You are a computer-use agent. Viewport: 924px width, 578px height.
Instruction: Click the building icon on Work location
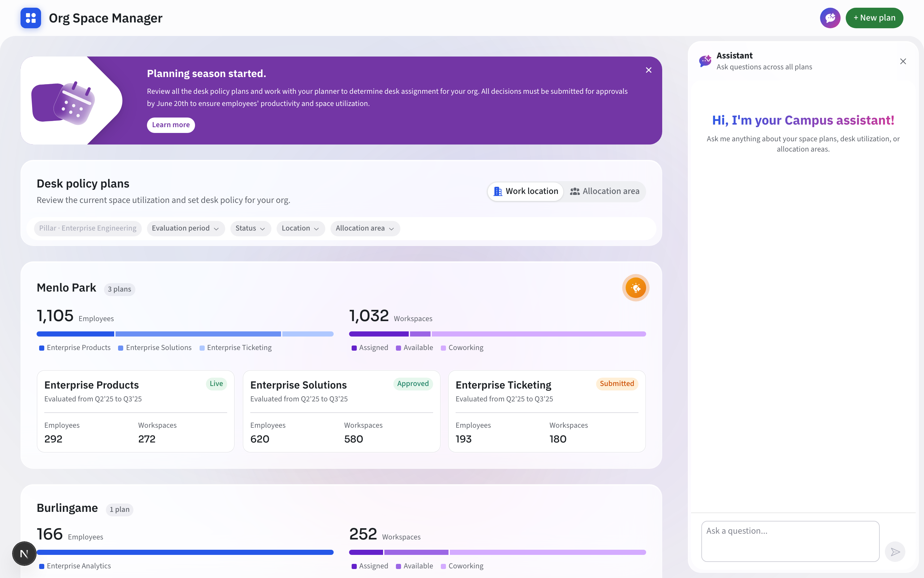(498, 191)
